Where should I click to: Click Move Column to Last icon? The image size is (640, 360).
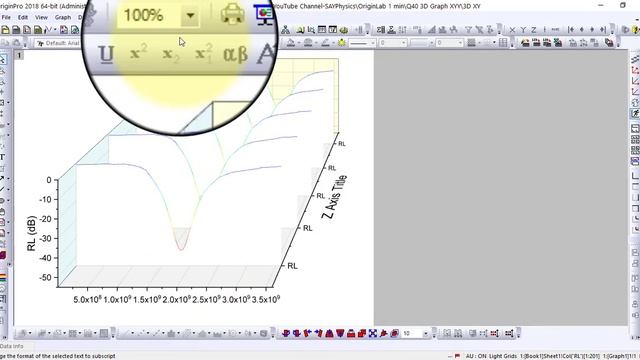click(603, 30)
